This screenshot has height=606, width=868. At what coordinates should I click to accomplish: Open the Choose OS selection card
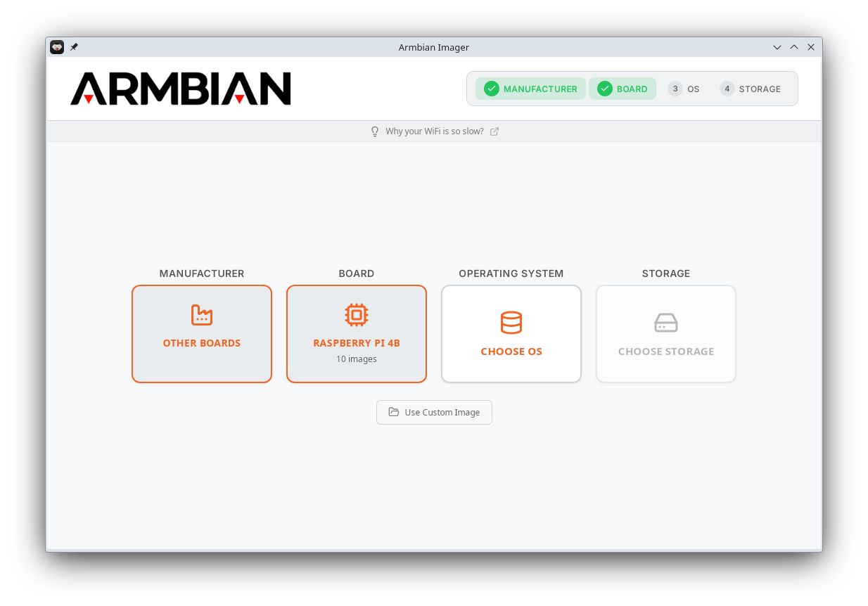[x=511, y=333]
